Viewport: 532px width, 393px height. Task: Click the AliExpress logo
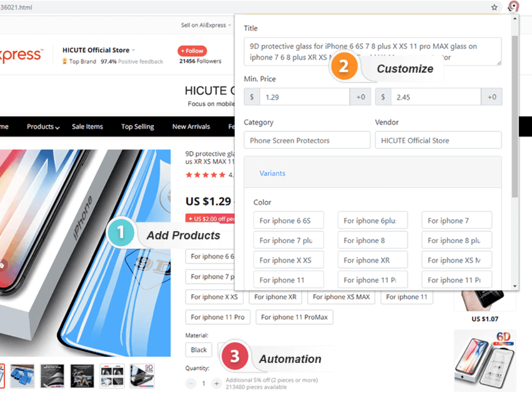pyautogui.click(x=19, y=54)
